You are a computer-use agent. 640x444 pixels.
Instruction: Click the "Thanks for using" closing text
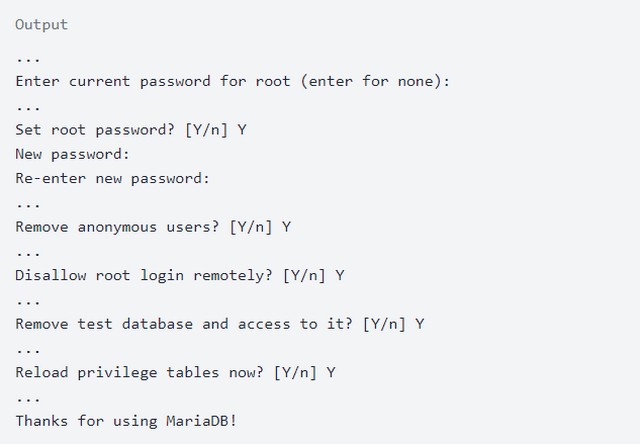(x=86, y=421)
